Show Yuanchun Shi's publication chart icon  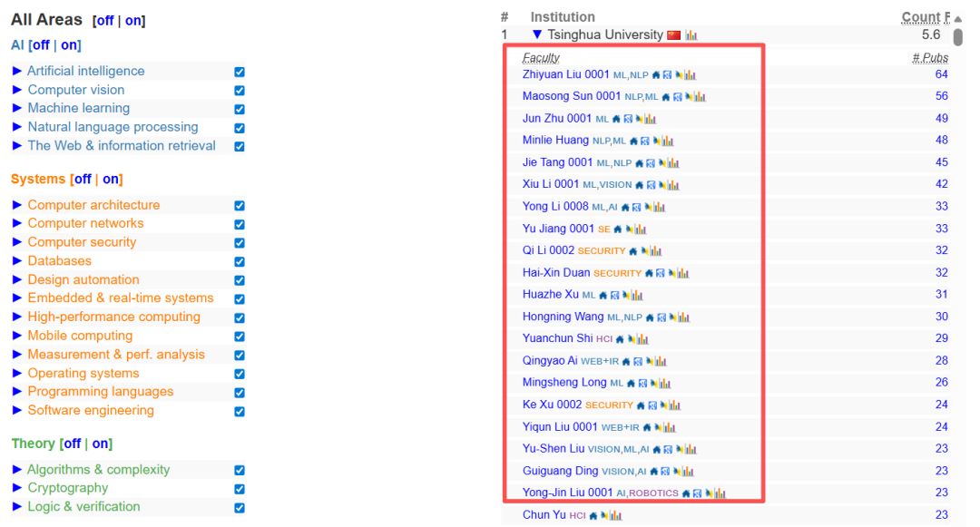(642, 339)
